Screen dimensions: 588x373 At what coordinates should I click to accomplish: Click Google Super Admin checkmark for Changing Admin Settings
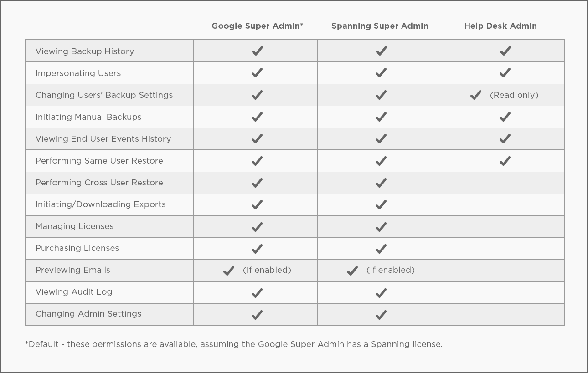tap(257, 314)
